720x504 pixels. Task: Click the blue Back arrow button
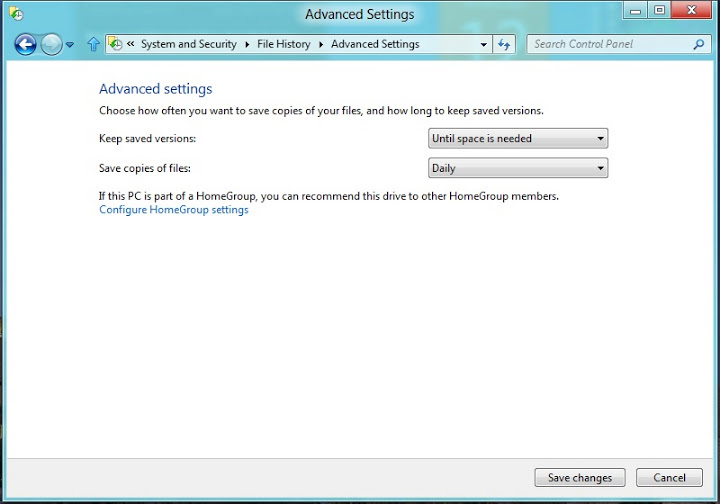(x=25, y=45)
